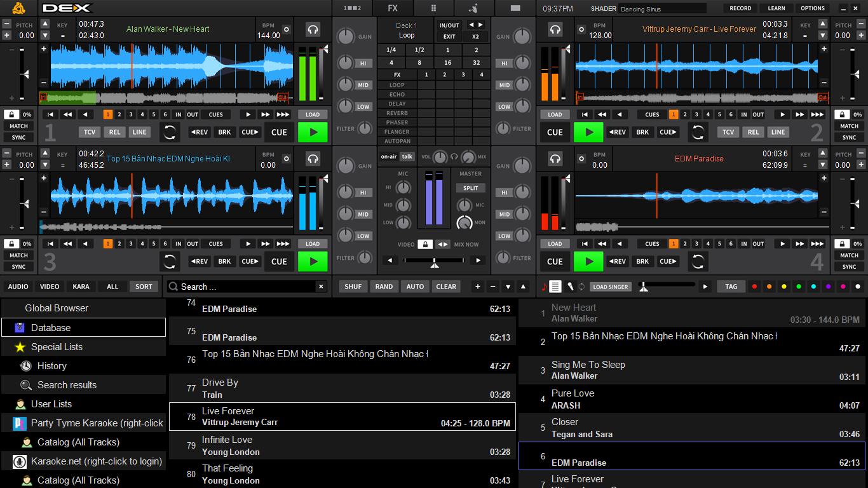Lower deck 1 key with down arrow
The image size is (868, 488).
click(x=45, y=34)
